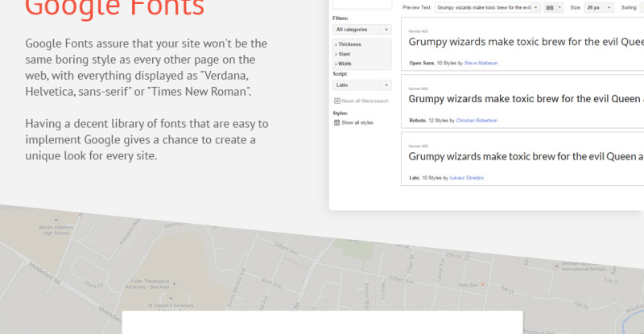This screenshot has width=644, height=334.
Task: Open the Łukasz Dziedzic author link
Action: click(x=467, y=178)
